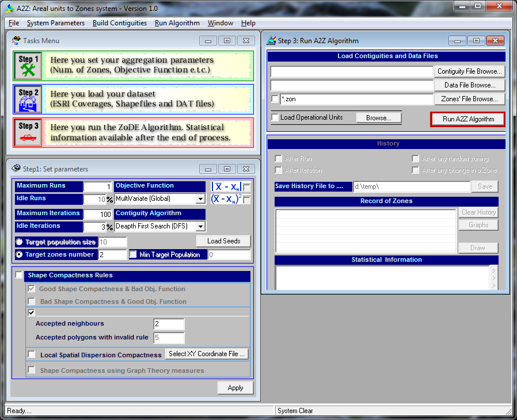Open the Build Contiguities menu
The height and width of the screenshot is (420, 517).
pyautogui.click(x=120, y=23)
